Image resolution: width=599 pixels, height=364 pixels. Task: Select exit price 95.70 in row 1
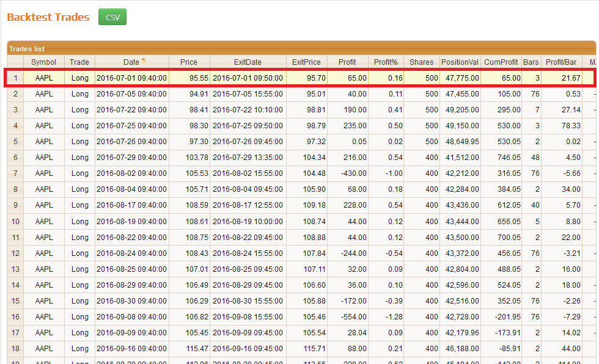click(316, 78)
